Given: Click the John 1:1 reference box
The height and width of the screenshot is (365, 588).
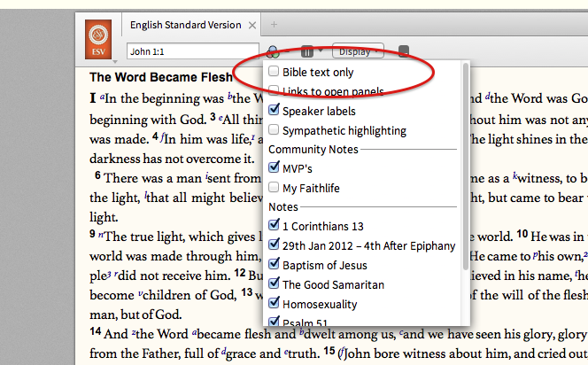Looking at the screenshot, I should (193, 51).
